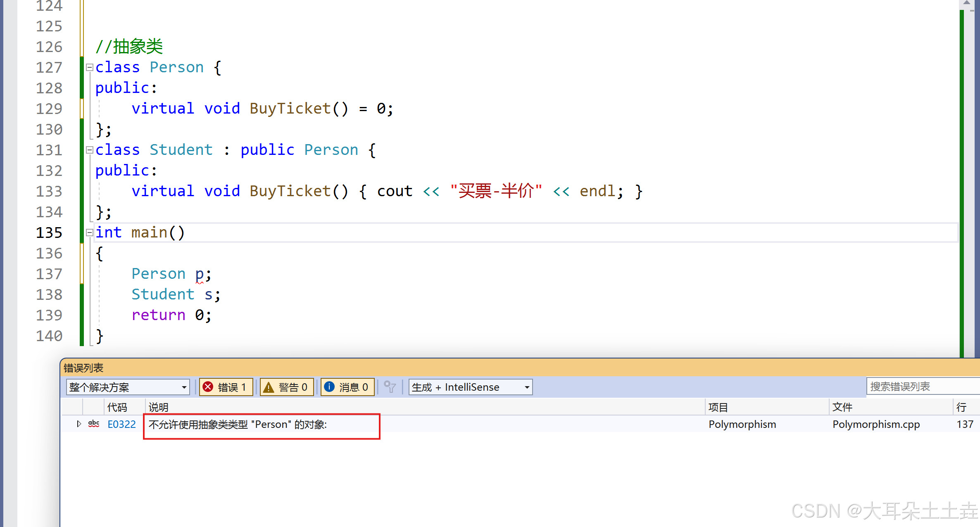Collapse the class Student code block
Screen dimensions: 980x527
click(x=89, y=150)
